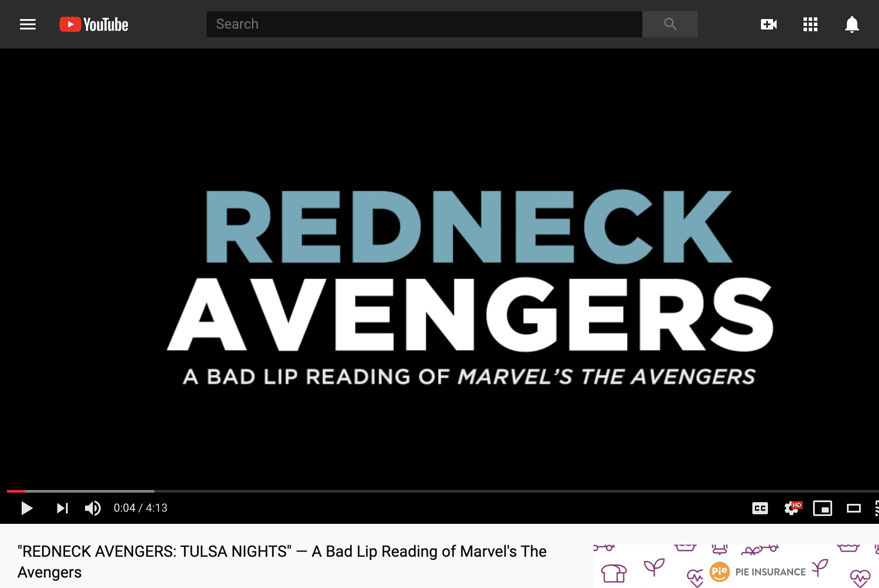Skip to next video
Viewport: 879px width, 588px height.
pos(62,508)
